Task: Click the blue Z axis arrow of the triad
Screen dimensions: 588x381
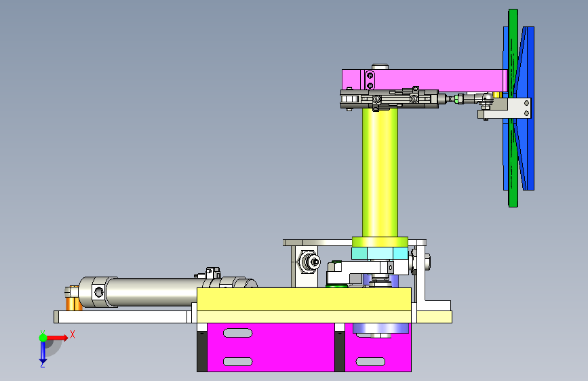Action: click(x=43, y=353)
